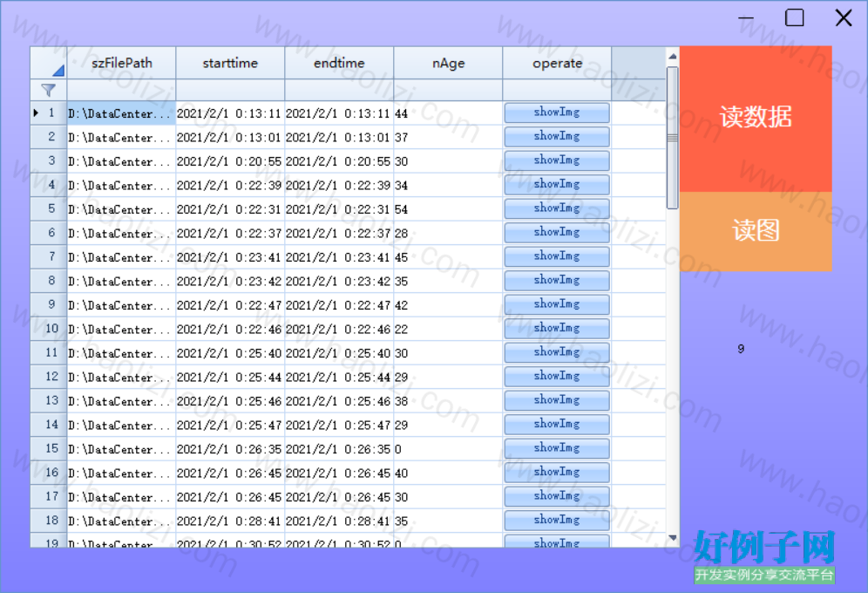Click filter cell under szFilePath column

click(x=122, y=90)
